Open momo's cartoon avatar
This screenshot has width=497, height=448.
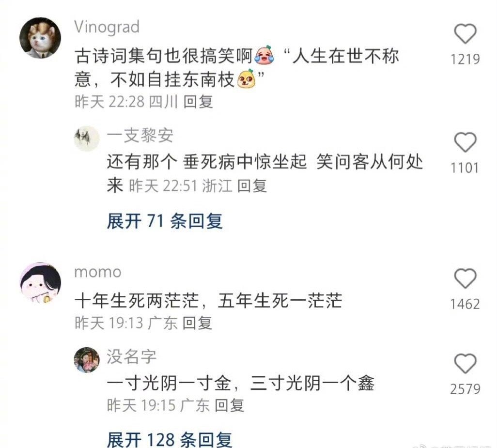point(40,283)
